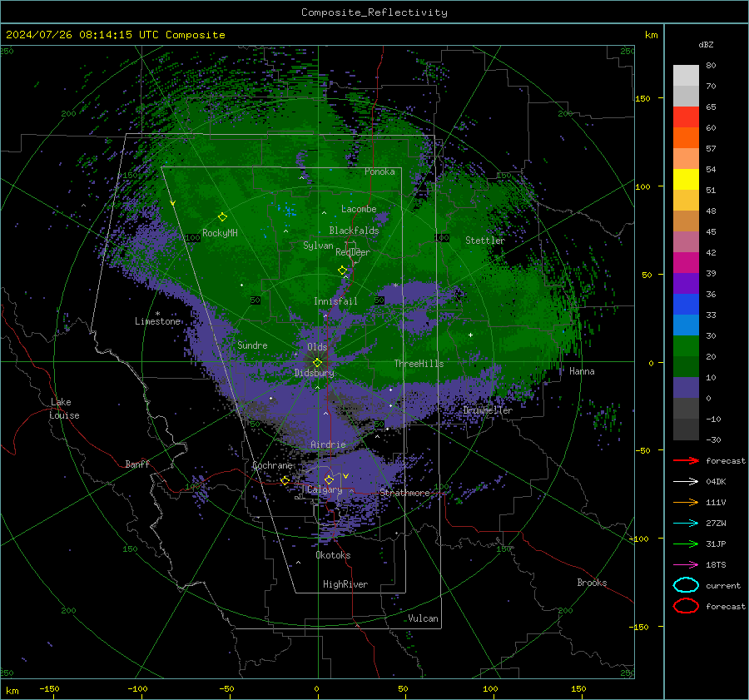This screenshot has height=700, width=749.
Task: Click magenta swatch between 42 and 39 dBZ
Action: tap(686, 262)
